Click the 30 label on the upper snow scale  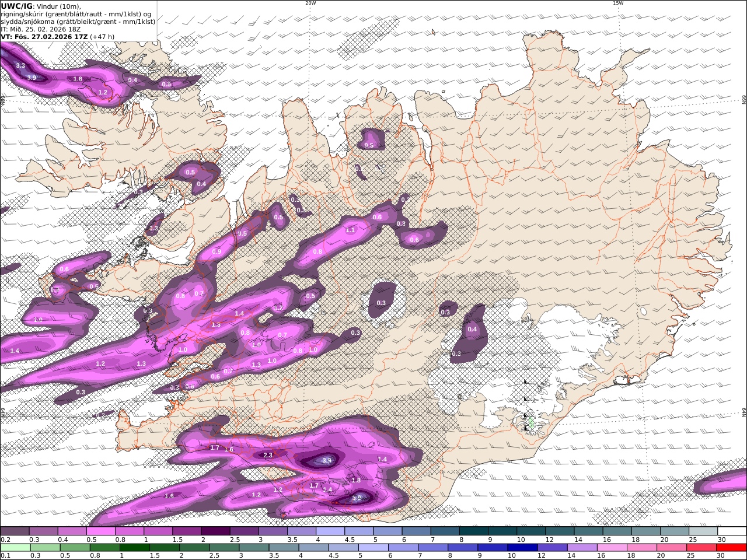pyautogui.click(x=722, y=540)
